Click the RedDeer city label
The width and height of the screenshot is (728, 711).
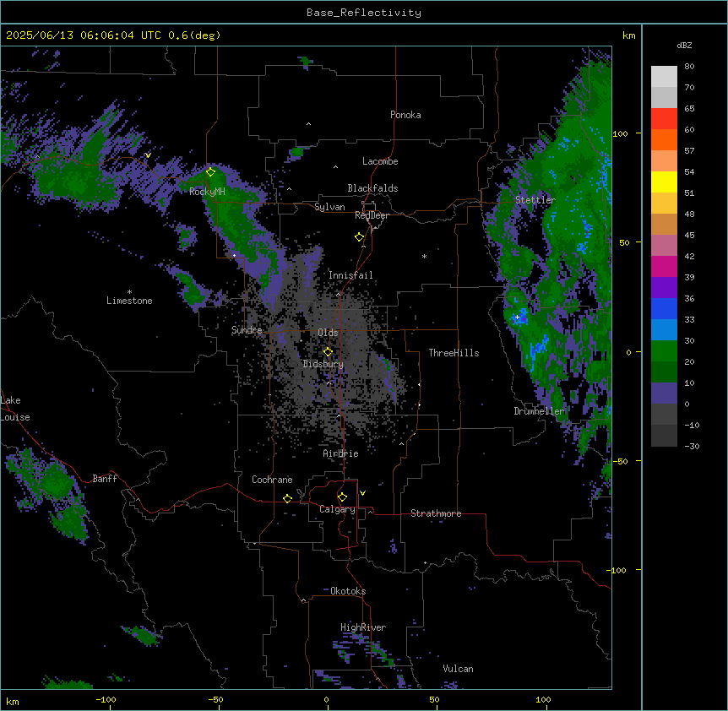coord(372,215)
